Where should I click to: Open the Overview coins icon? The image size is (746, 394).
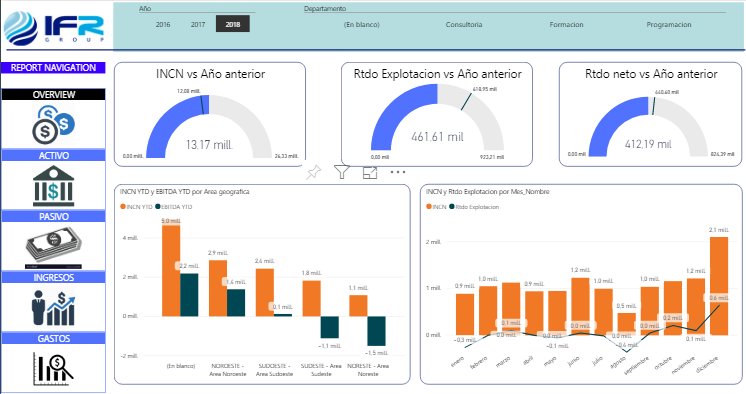(x=53, y=125)
